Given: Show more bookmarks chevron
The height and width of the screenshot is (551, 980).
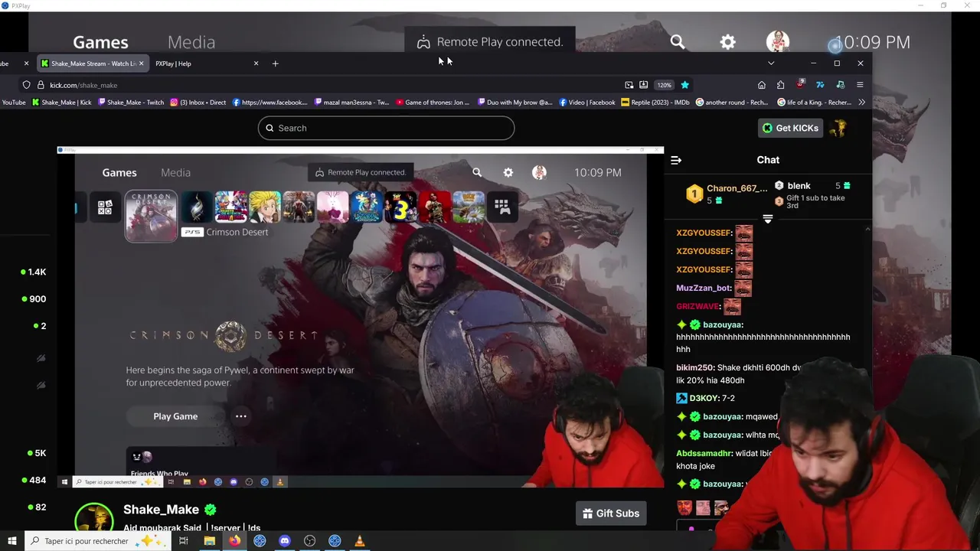Looking at the screenshot, I should click(861, 103).
